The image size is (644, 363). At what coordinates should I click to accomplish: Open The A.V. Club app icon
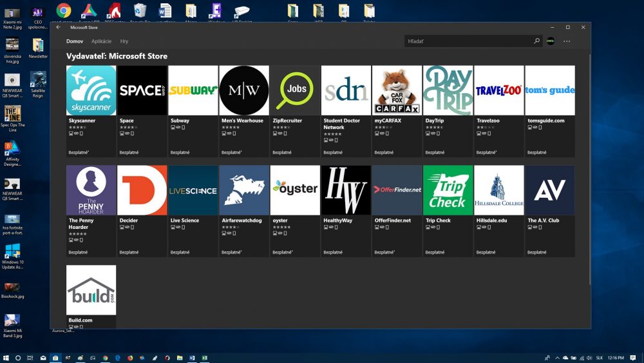pyautogui.click(x=549, y=190)
